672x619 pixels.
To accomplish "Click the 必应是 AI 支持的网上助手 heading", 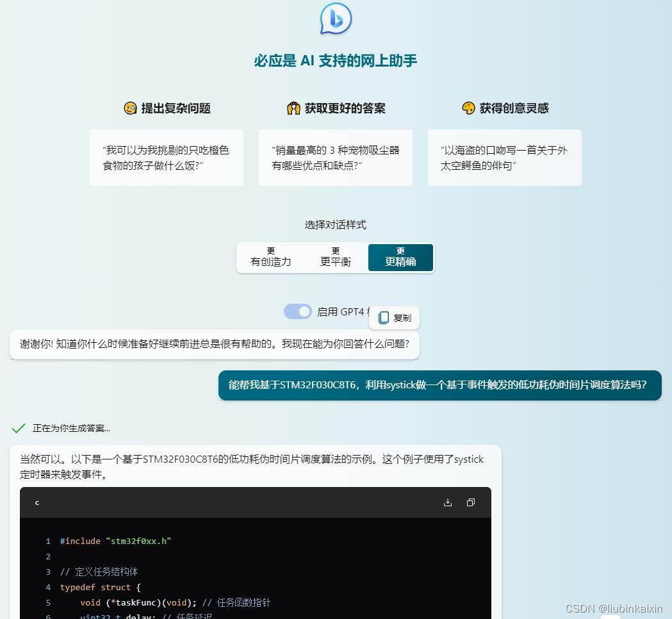I will [336, 60].
